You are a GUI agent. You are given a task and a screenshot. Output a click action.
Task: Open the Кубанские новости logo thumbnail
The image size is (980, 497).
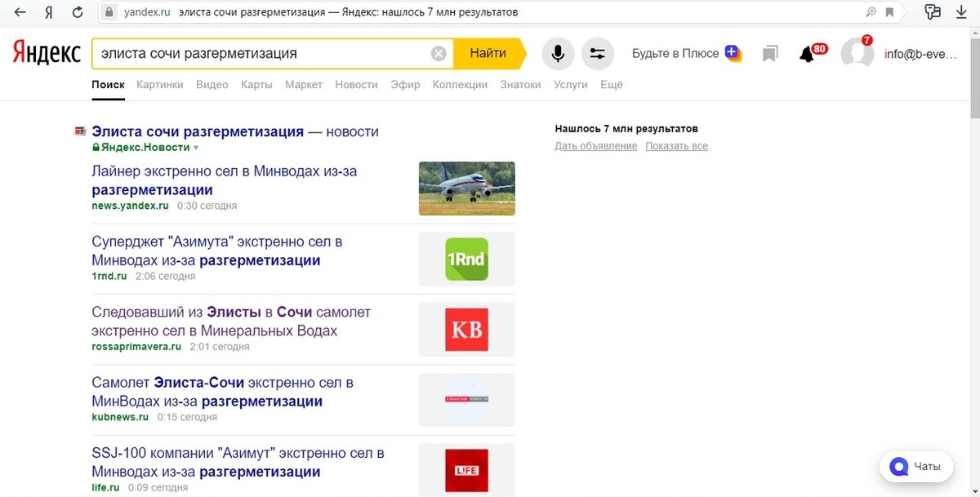[x=467, y=400]
